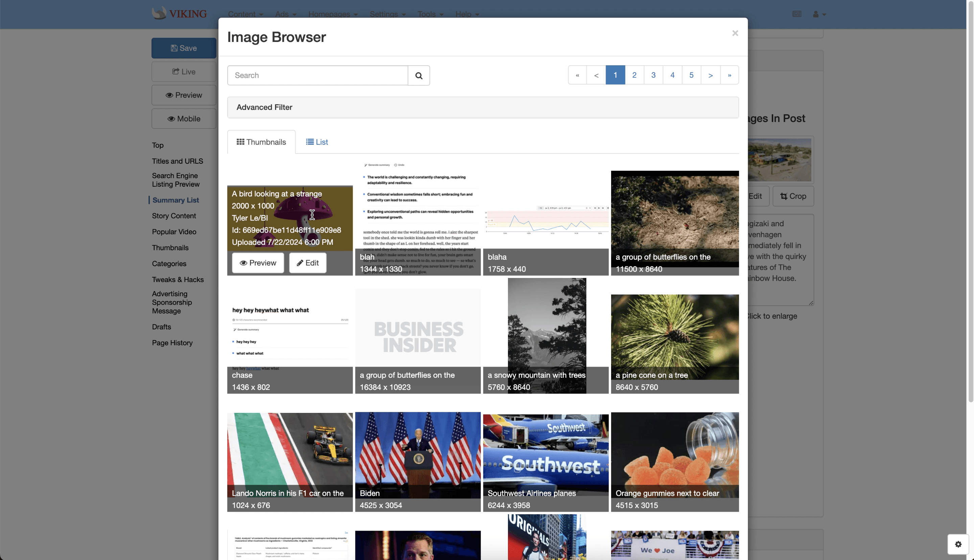This screenshot has height=560, width=974.
Task: Go to Popular Video section
Action: [174, 232]
